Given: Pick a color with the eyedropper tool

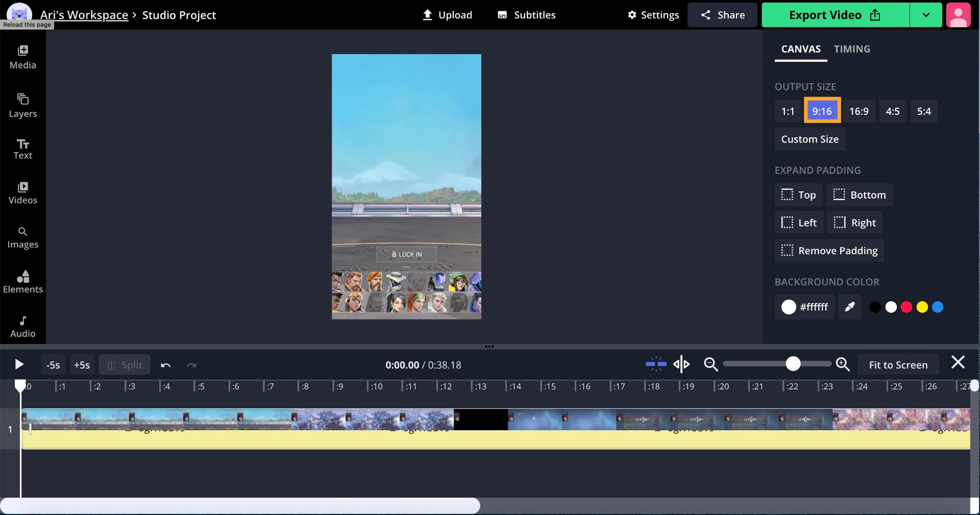Looking at the screenshot, I should (x=850, y=307).
